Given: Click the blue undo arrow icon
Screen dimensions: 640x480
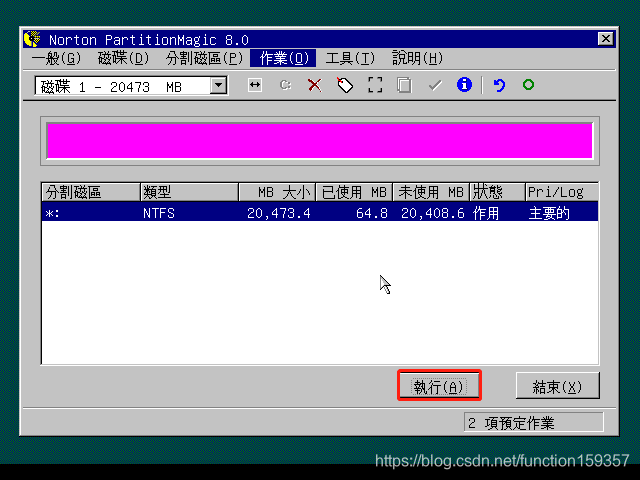Looking at the screenshot, I should [499, 85].
